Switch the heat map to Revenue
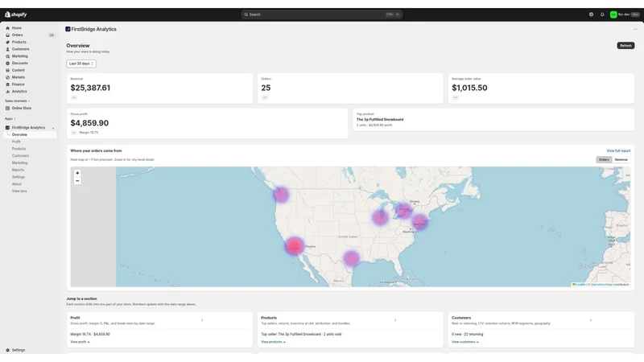Screen dimensions: 644x362 621,159
